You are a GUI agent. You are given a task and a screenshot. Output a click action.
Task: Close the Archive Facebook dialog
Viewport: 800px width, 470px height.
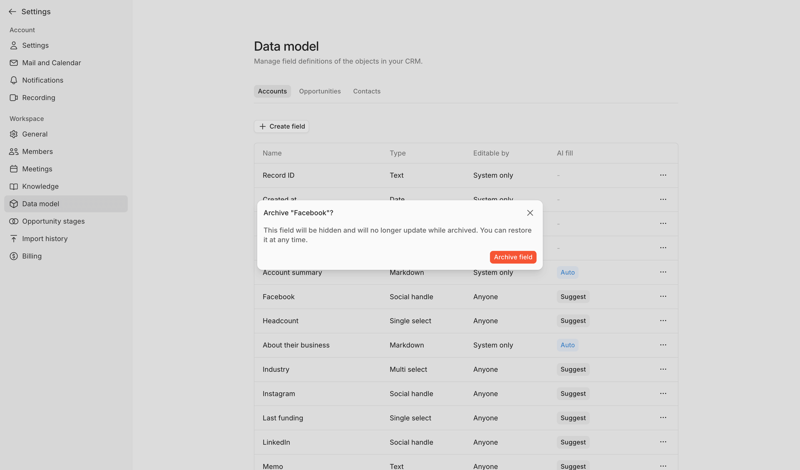pos(530,213)
